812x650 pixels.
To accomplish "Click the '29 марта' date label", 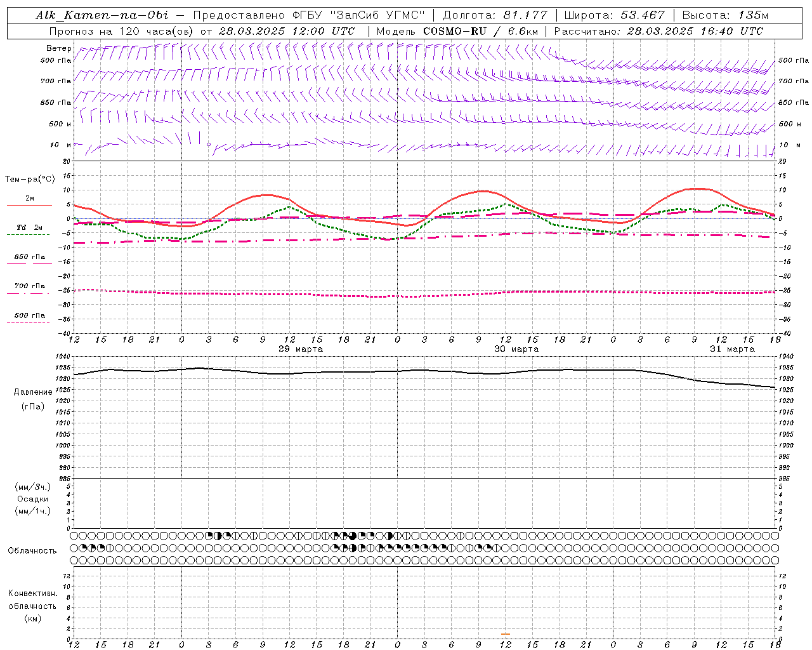I will [x=301, y=349].
